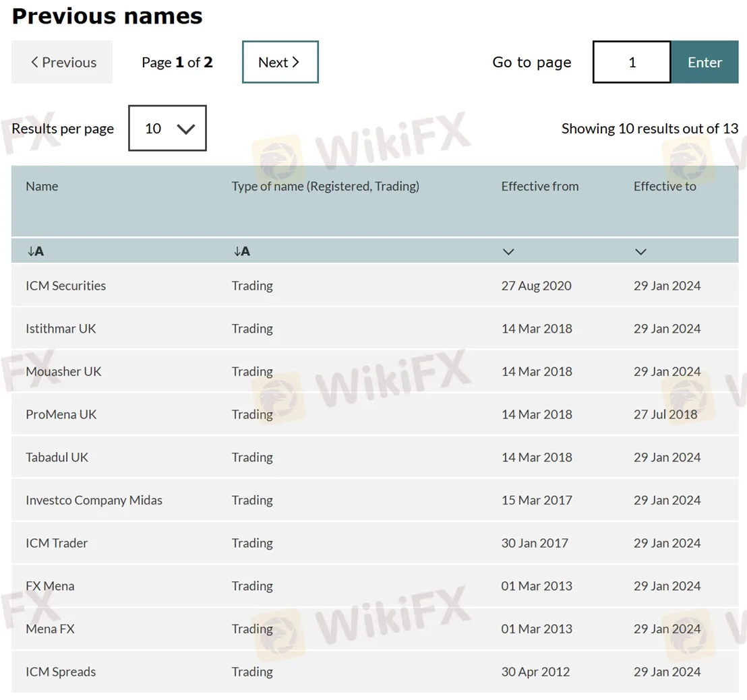
Task: Click the Effective from column header
Action: (540, 186)
